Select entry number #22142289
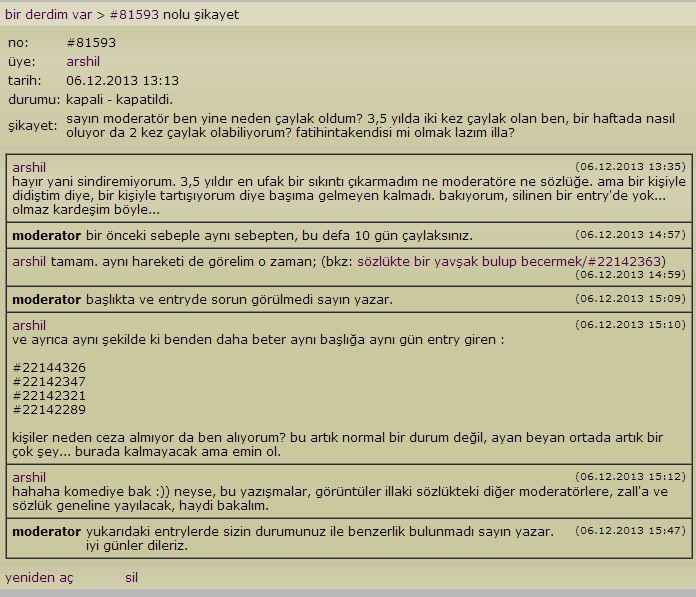696x597 pixels. (x=49, y=409)
